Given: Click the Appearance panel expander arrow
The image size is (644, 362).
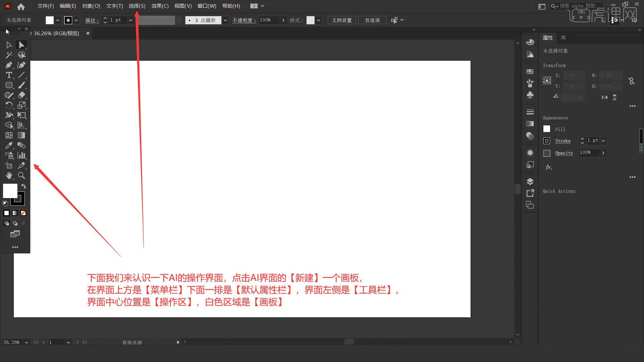Looking at the screenshot, I should click(633, 177).
